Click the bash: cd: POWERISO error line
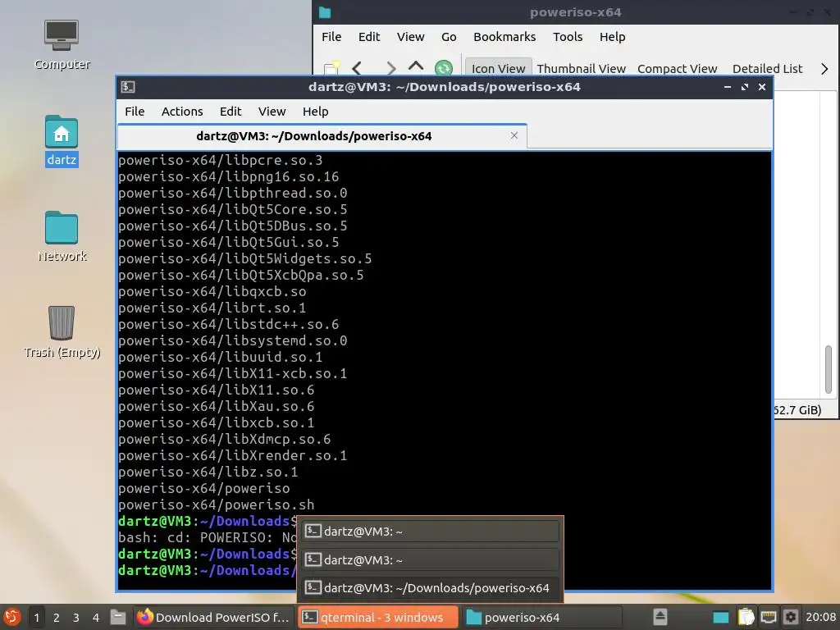 208,537
